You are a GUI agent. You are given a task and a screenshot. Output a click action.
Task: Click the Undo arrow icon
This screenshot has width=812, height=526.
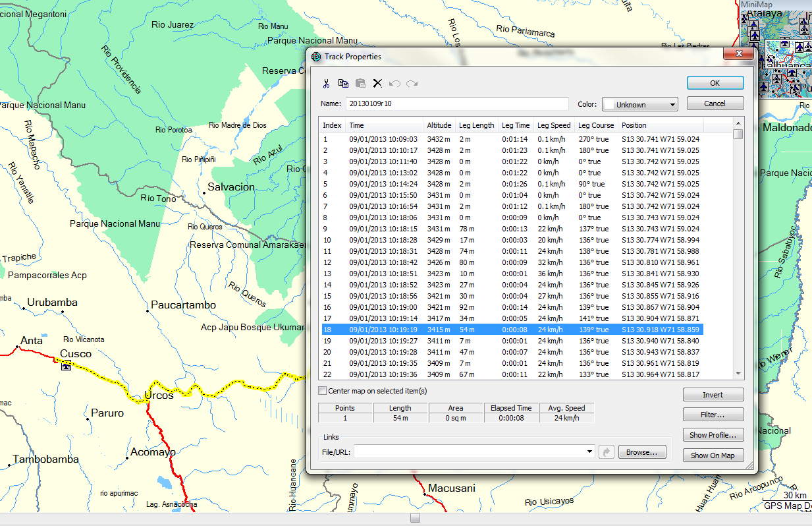click(394, 83)
